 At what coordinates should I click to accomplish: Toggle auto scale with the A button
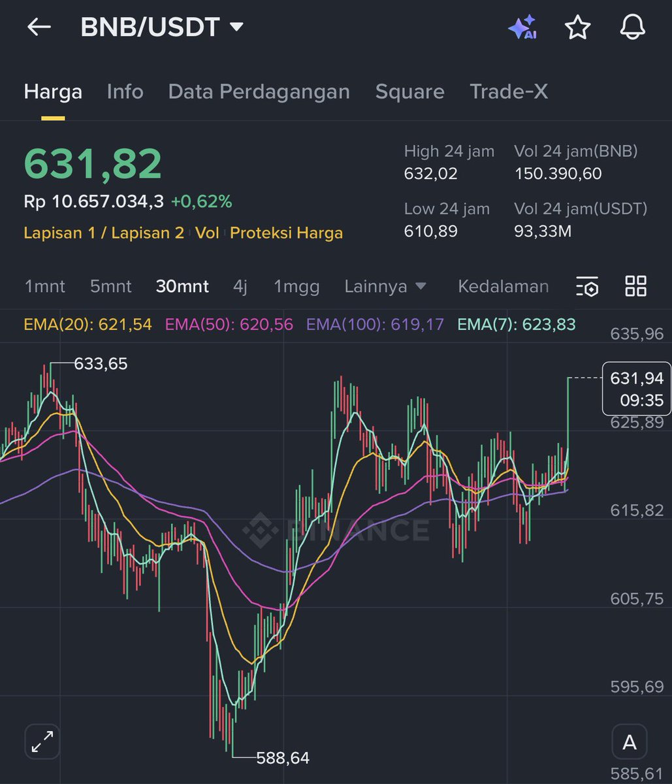pyautogui.click(x=629, y=742)
